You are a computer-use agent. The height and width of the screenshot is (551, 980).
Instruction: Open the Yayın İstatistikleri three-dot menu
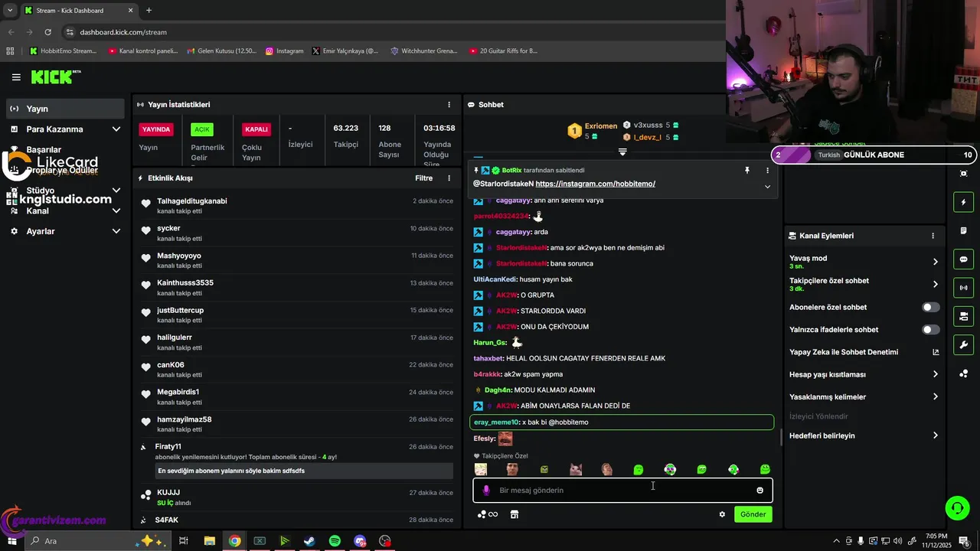pyautogui.click(x=449, y=104)
